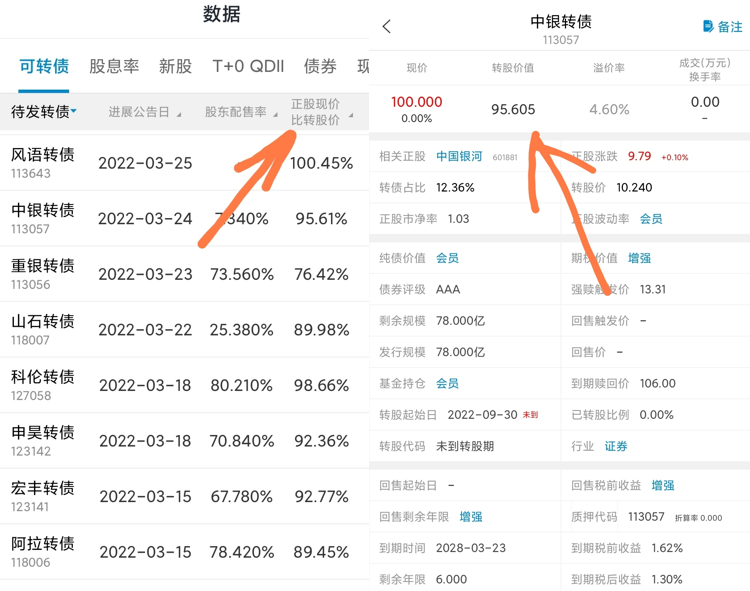
Task: Select the 到期赎回价 106.00 value
Action: pos(658,383)
